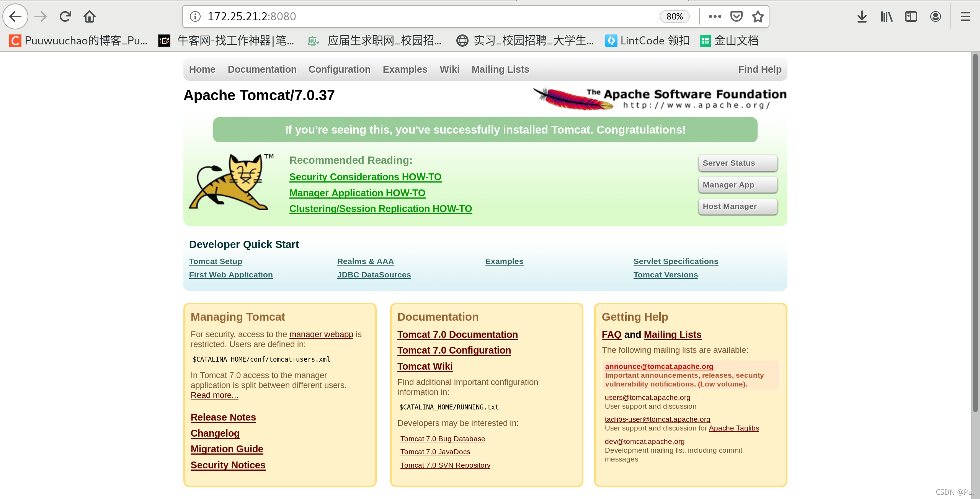Reload the page with the refresh icon

point(65,16)
